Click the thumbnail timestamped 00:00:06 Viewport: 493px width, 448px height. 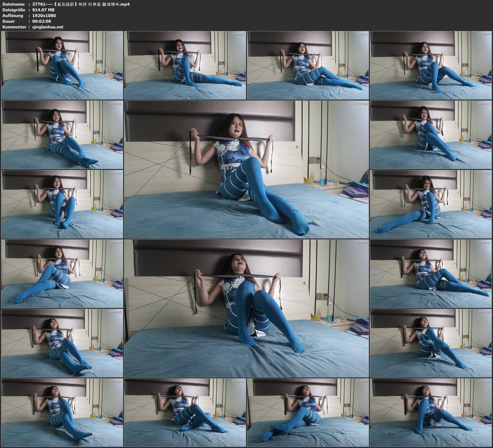[x=62, y=65]
